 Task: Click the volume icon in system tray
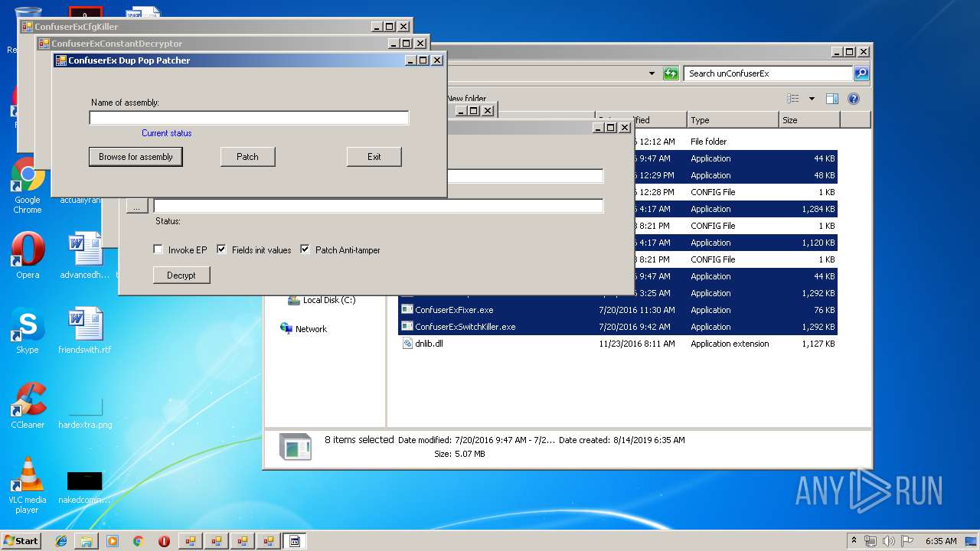point(889,541)
